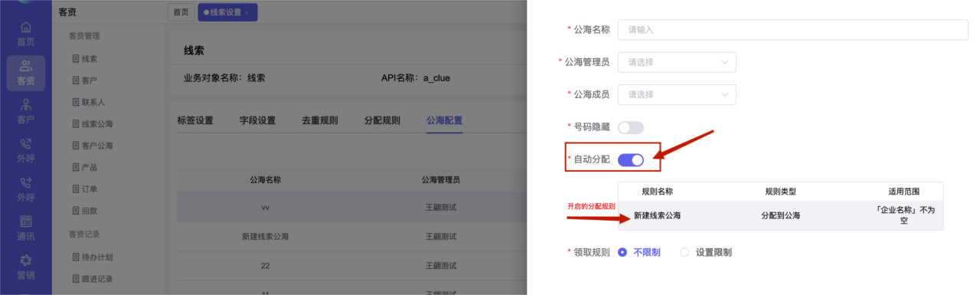Switch to 标签设置 tab
The width and height of the screenshot is (980, 295).
click(195, 120)
